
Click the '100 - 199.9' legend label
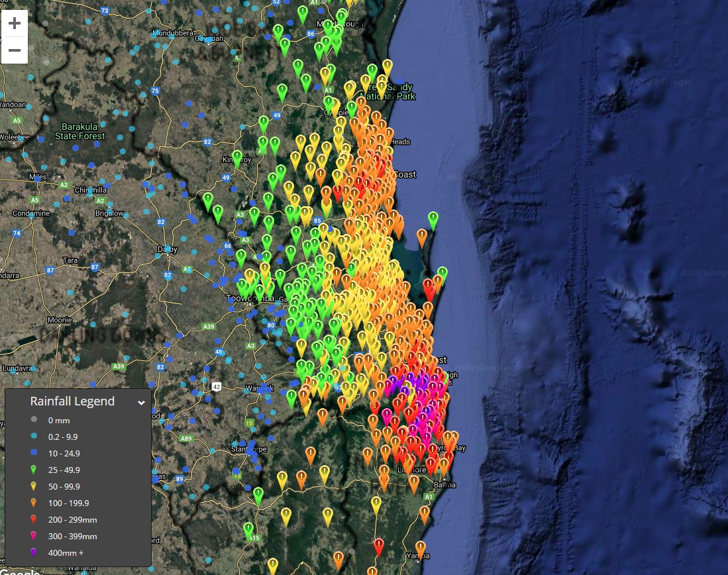(x=69, y=503)
